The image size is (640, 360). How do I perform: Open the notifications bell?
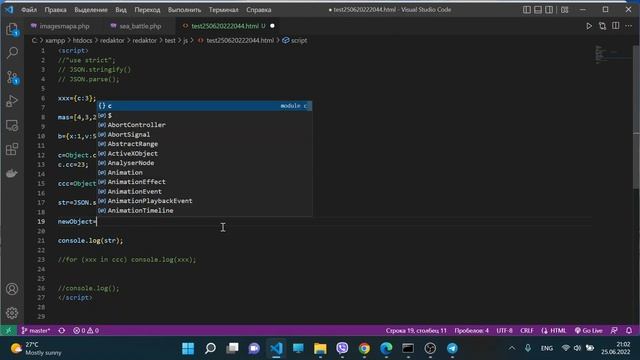tap(629, 330)
